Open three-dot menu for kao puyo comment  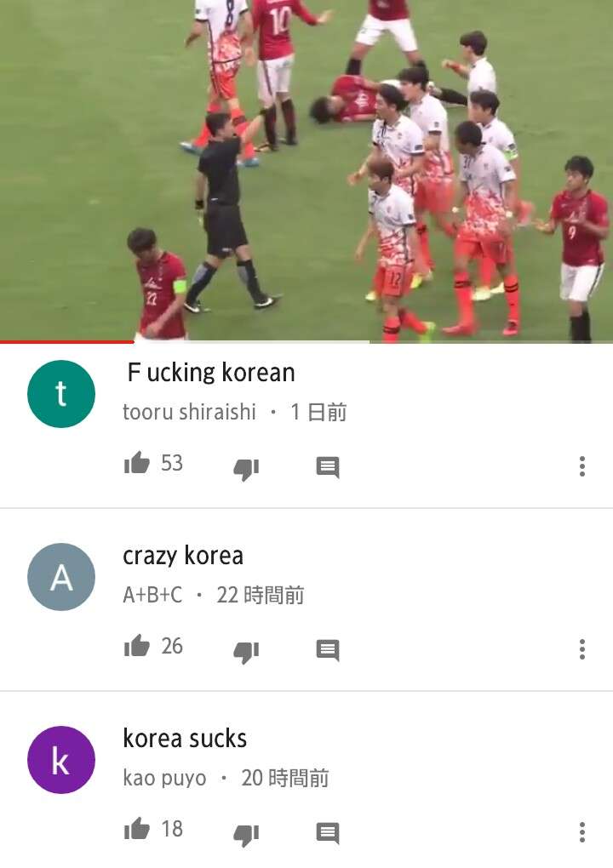click(x=582, y=832)
